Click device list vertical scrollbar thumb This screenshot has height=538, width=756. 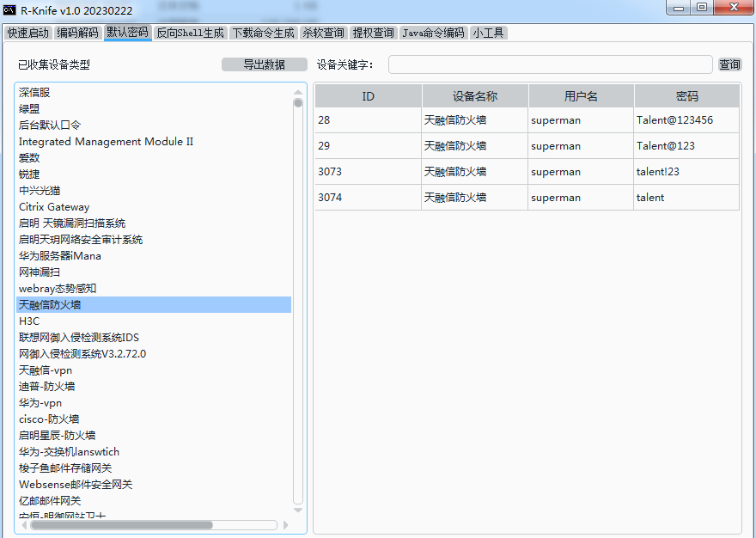(x=298, y=103)
